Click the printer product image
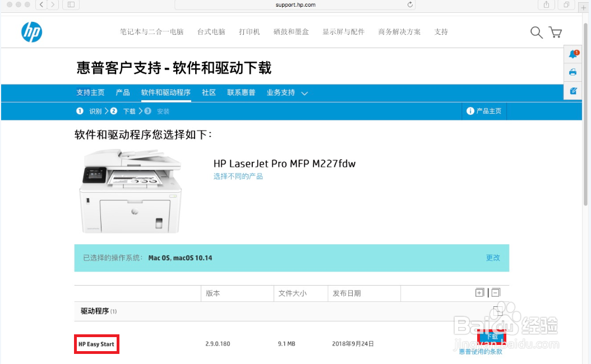591x364 pixels. [x=131, y=191]
